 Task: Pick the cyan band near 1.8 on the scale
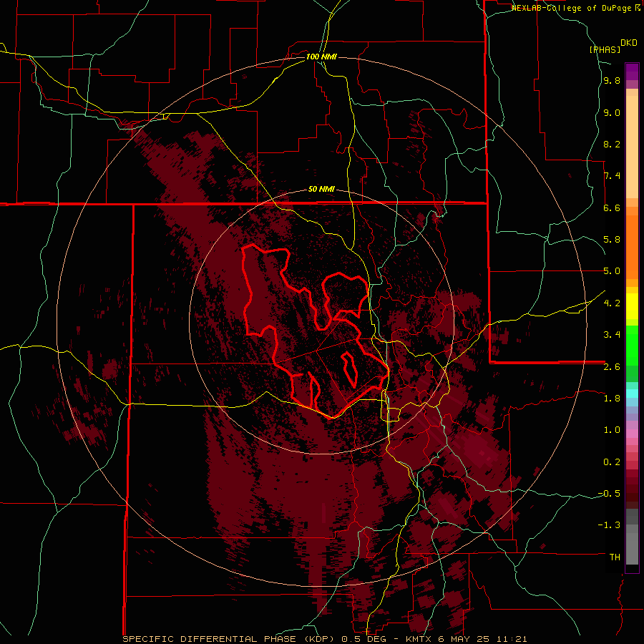point(632,394)
